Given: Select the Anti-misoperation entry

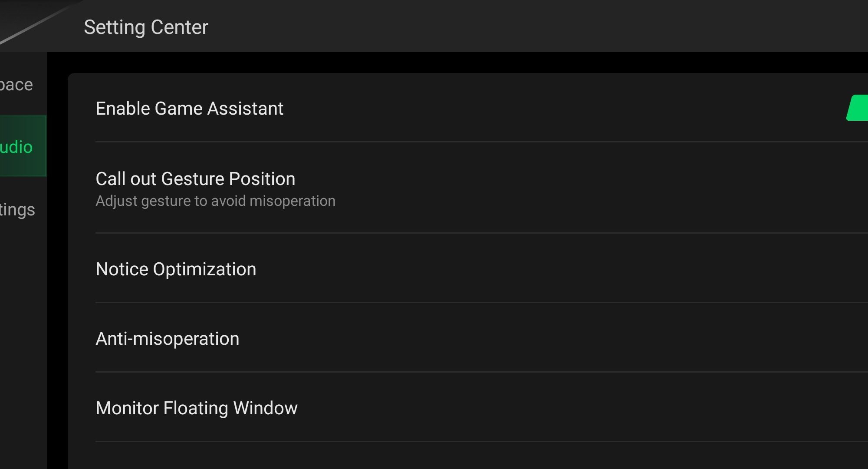Looking at the screenshot, I should click(x=167, y=339).
